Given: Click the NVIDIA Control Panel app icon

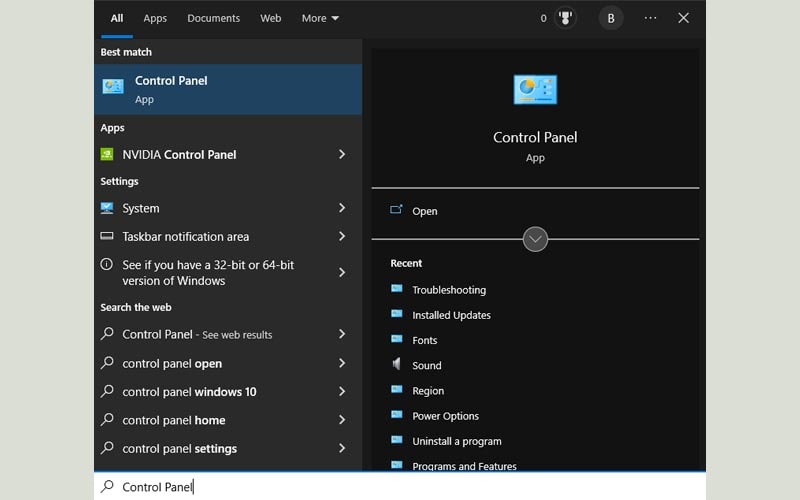Looking at the screenshot, I should pos(107,154).
